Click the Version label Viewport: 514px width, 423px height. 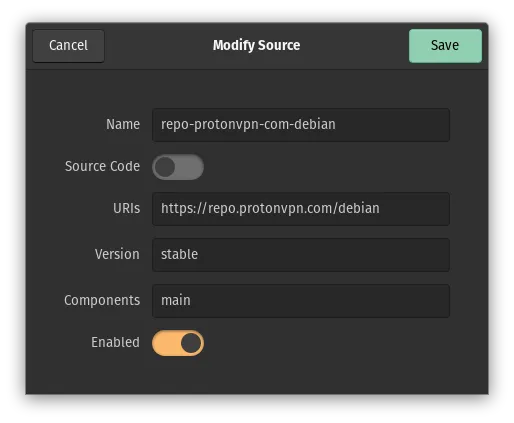[x=117, y=254]
